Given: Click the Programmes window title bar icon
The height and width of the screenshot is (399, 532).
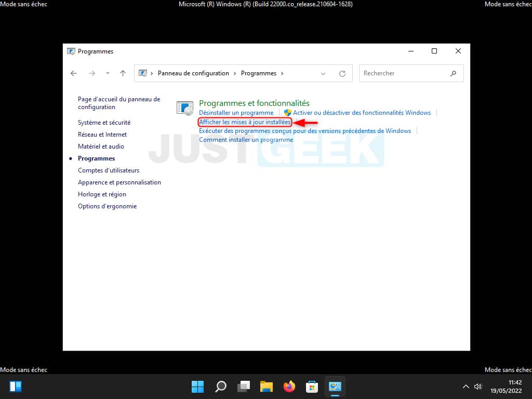Looking at the screenshot, I should [71, 51].
